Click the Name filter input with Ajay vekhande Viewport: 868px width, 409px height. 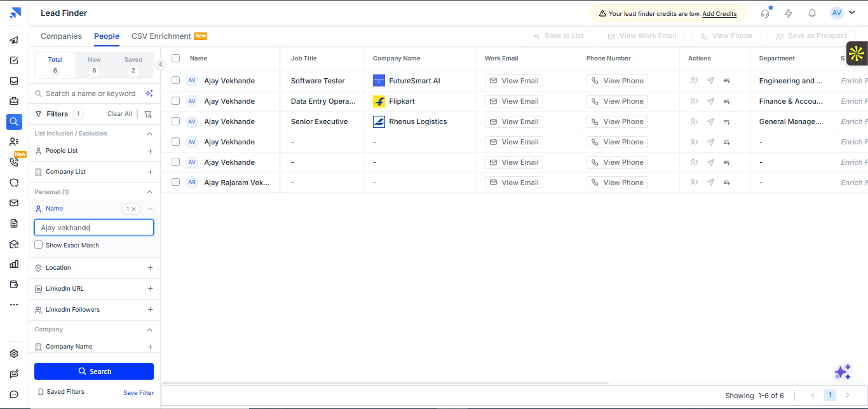tap(94, 228)
